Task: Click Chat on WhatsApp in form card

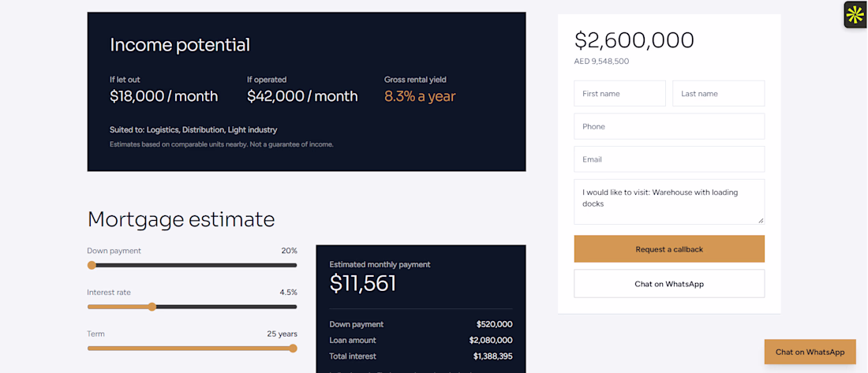Action: click(x=669, y=284)
